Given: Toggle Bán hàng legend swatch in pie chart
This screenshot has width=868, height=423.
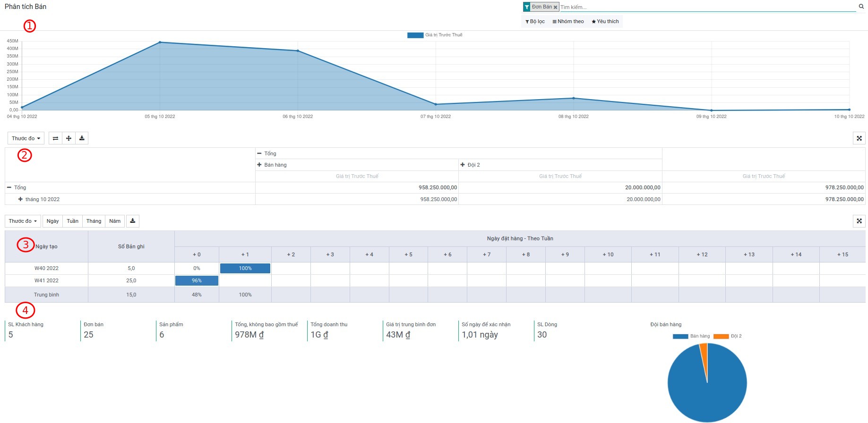Looking at the screenshot, I should click(x=680, y=336).
